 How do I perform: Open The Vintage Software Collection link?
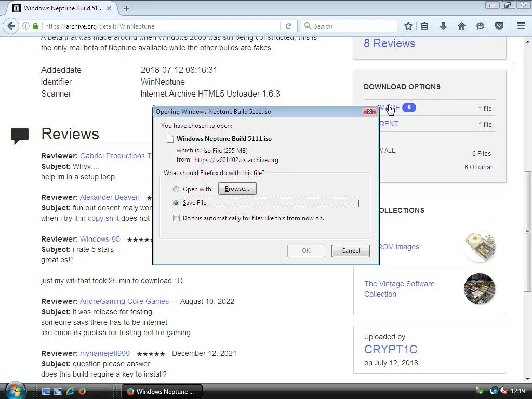[x=400, y=289]
